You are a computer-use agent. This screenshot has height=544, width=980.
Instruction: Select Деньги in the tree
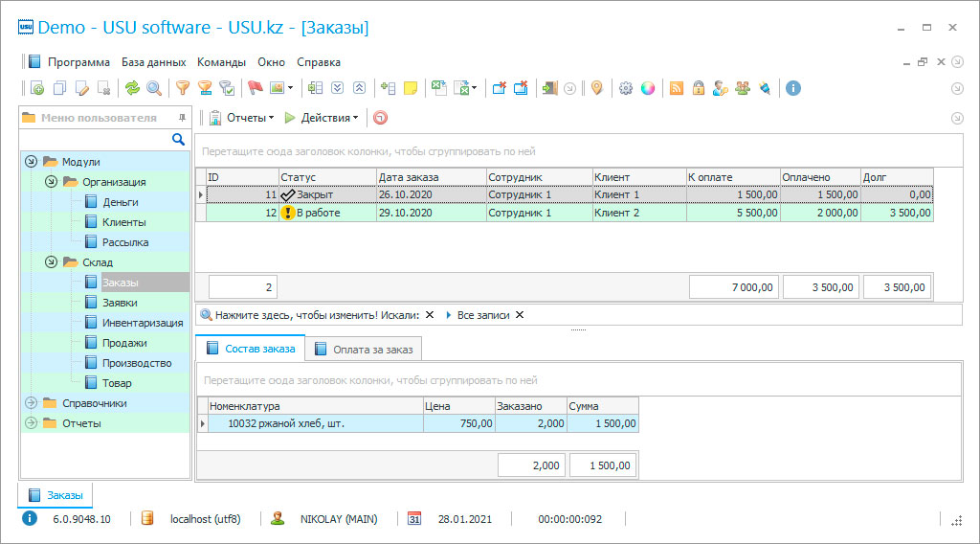[121, 202]
